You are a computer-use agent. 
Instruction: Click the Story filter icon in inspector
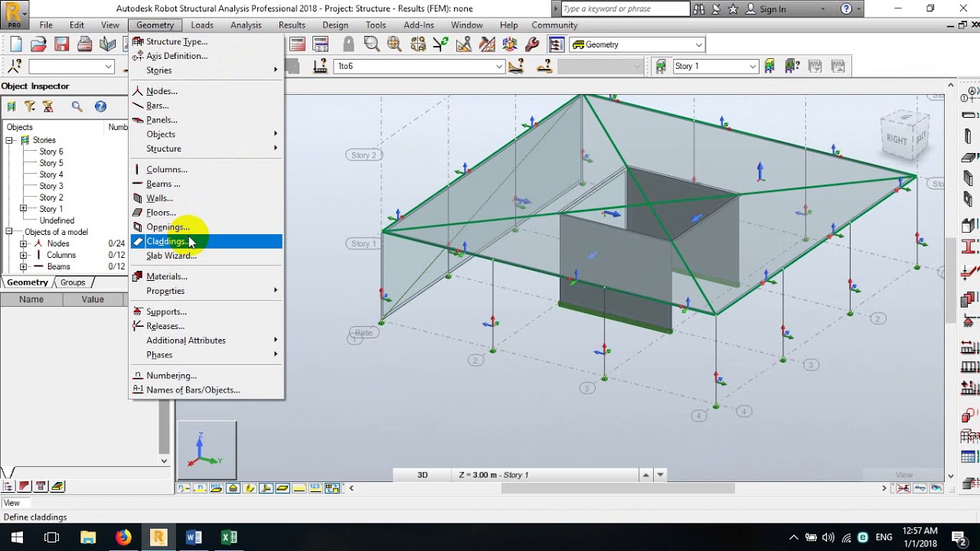click(11, 106)
